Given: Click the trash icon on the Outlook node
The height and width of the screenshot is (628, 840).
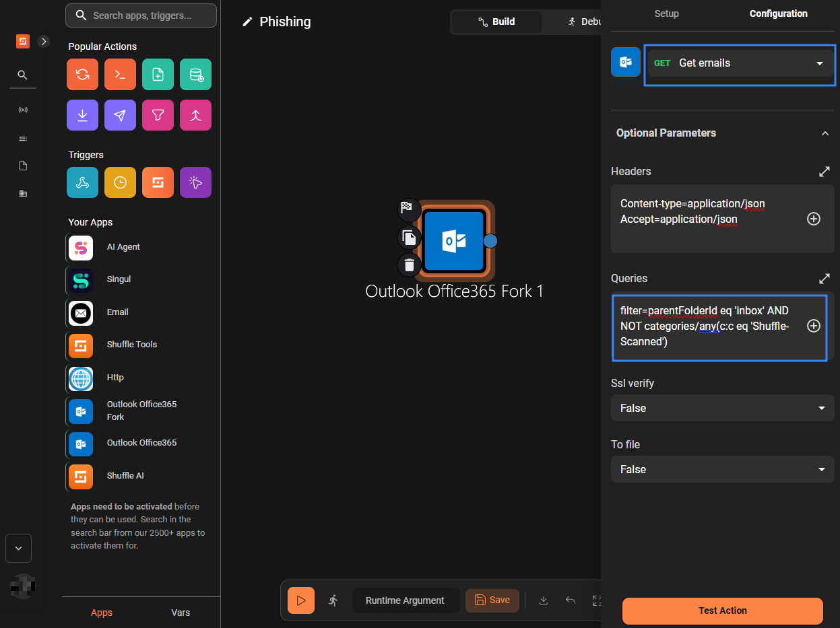Looking at the screenshot, I should pos(409,265).
